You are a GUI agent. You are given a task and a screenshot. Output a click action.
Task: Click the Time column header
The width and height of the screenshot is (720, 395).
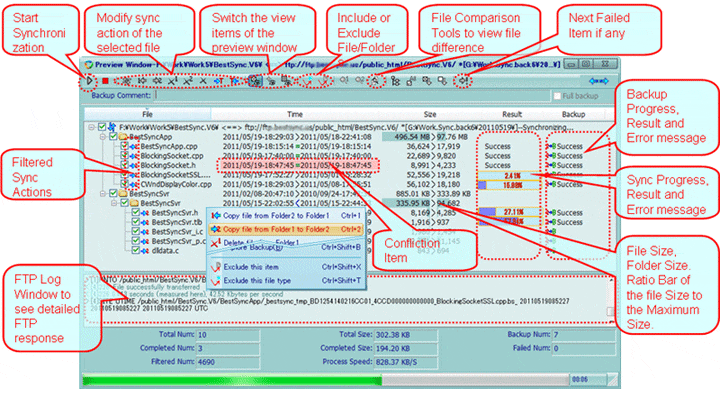click(x=295, y=114)
